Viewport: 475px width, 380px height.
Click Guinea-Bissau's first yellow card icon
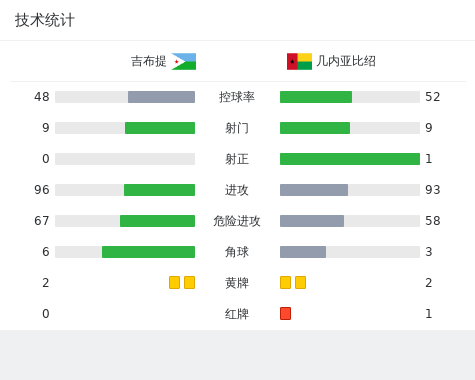(x=285, y=282)
